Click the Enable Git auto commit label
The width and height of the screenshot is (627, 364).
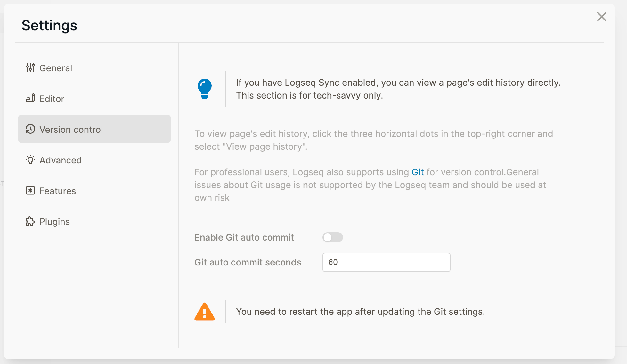point(244,237)
